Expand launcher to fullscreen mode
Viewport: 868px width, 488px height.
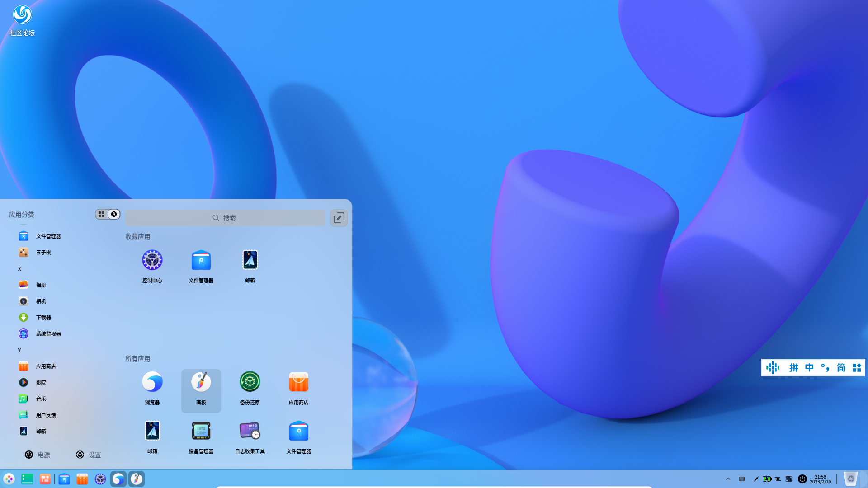coord(339,218)
